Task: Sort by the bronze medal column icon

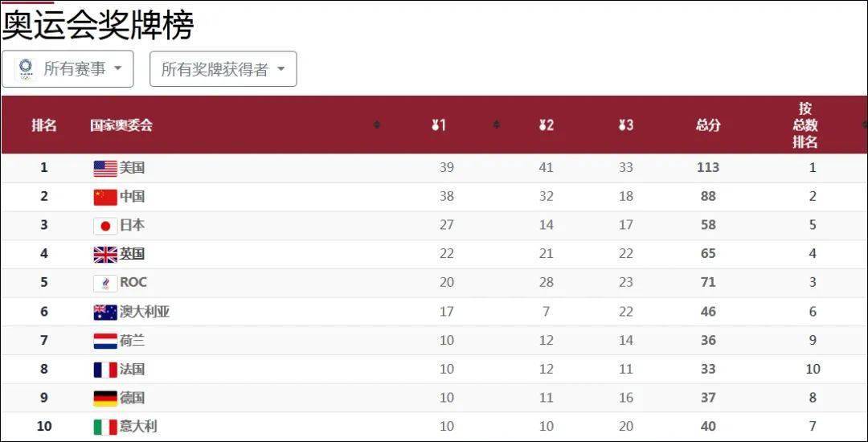Action: [x=626, y=125]
